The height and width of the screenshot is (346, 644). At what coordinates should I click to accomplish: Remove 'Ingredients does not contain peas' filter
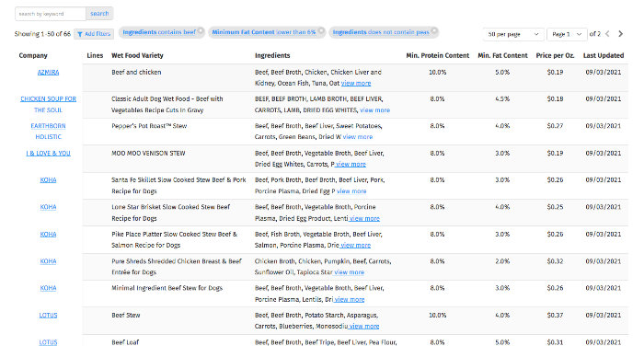coord(434,30)
